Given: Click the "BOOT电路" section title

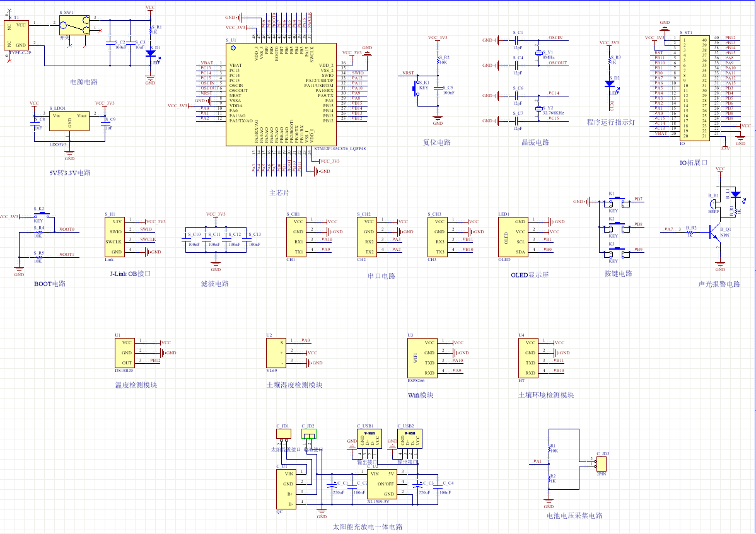Looking at the screenshot, I should click(x=50, y=284).
